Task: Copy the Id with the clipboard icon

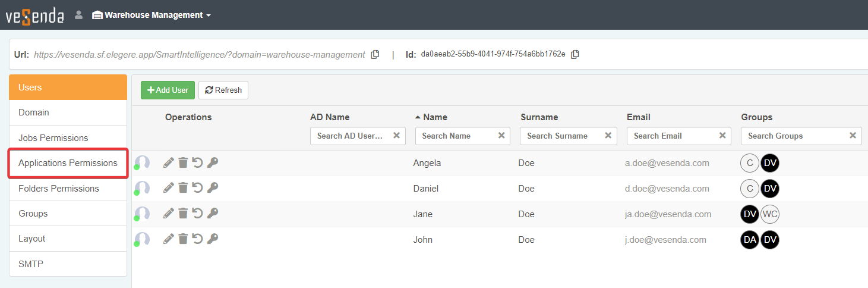Action: (575, 55)
